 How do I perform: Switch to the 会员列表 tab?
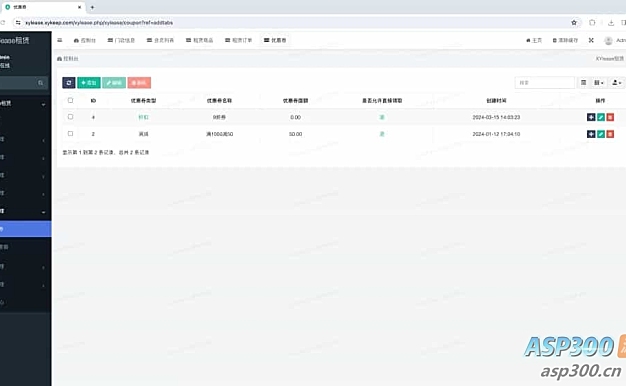coord(160,40)
